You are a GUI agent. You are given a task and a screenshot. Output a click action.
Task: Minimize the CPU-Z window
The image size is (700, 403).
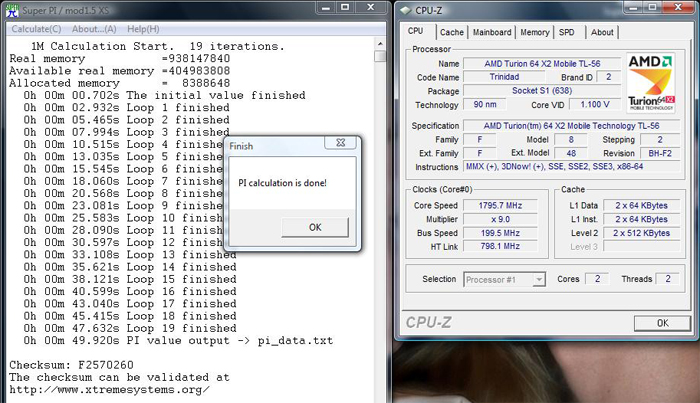(x=633, y=7)
